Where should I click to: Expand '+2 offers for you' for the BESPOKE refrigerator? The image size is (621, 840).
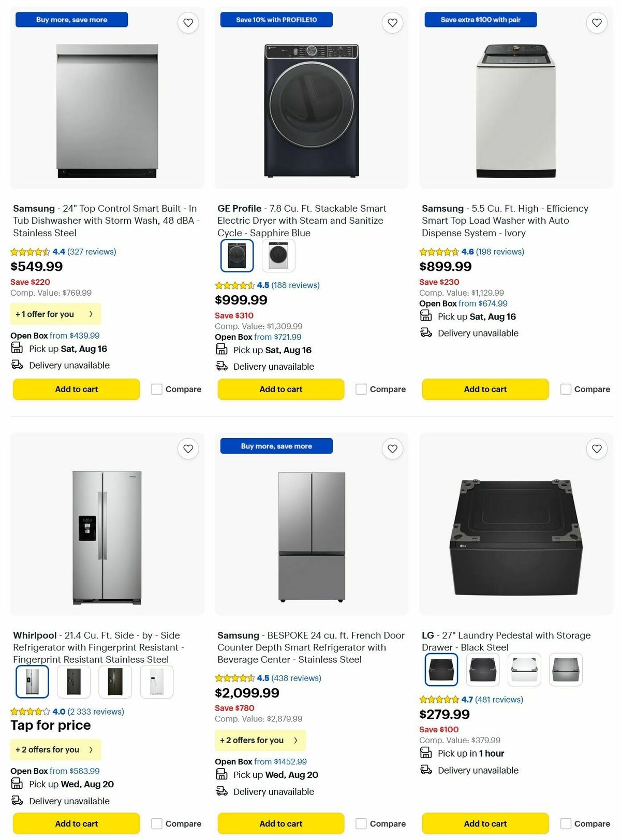pos(260,740)
